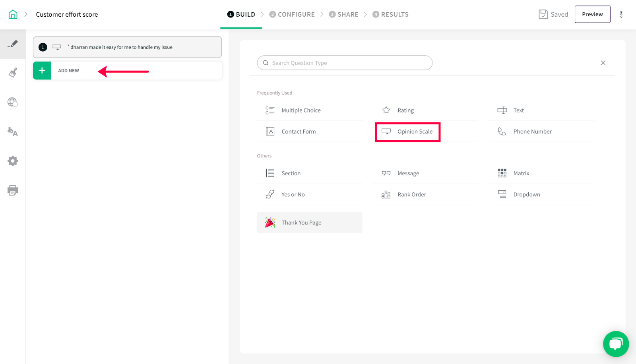Open the gear settings icon in sidebar
This screenshot has width=636, height=364.
[13, 161]
